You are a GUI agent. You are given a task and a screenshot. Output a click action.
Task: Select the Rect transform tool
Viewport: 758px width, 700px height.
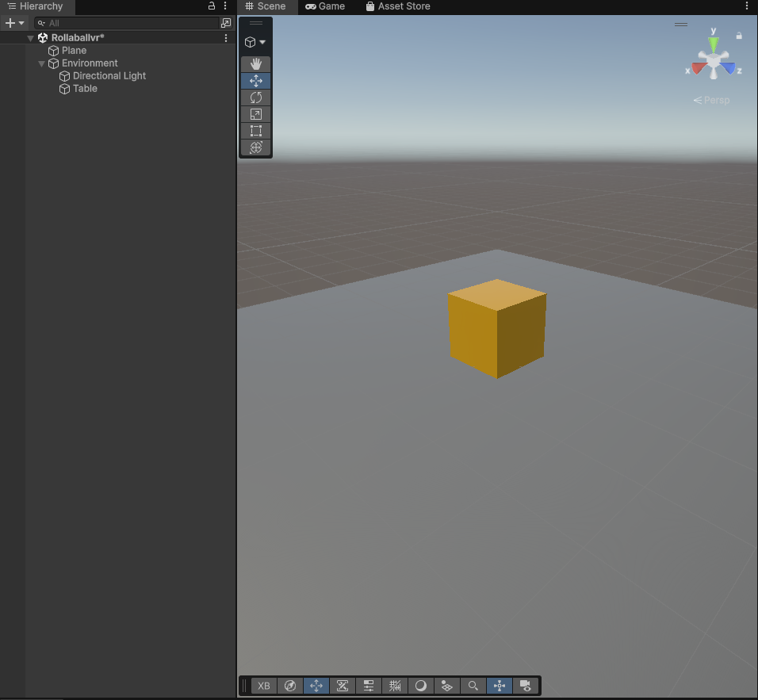(256, 131)
